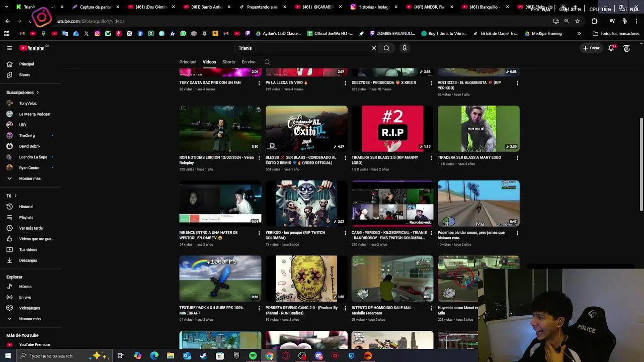The height and width of the screenshot is (362, 644).
Task: Switch to Principal channel tab
Action: pyautogui.click(x=188, y=62)
